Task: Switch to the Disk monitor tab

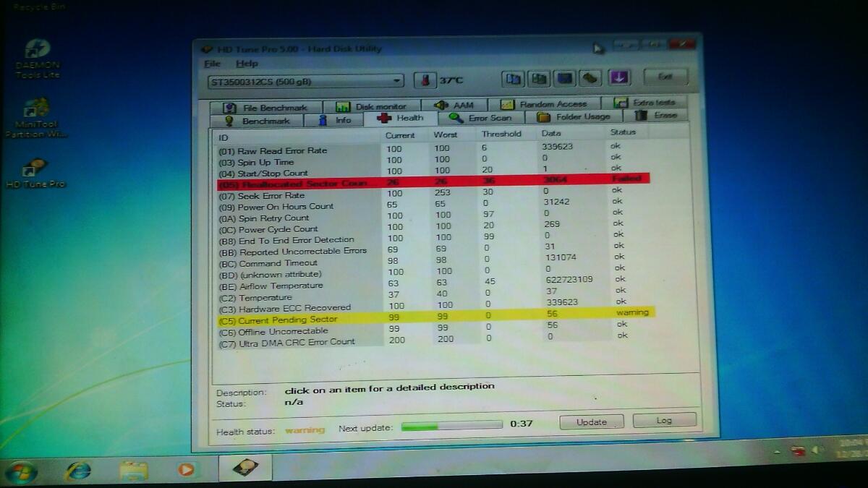Action: (373, 106)
